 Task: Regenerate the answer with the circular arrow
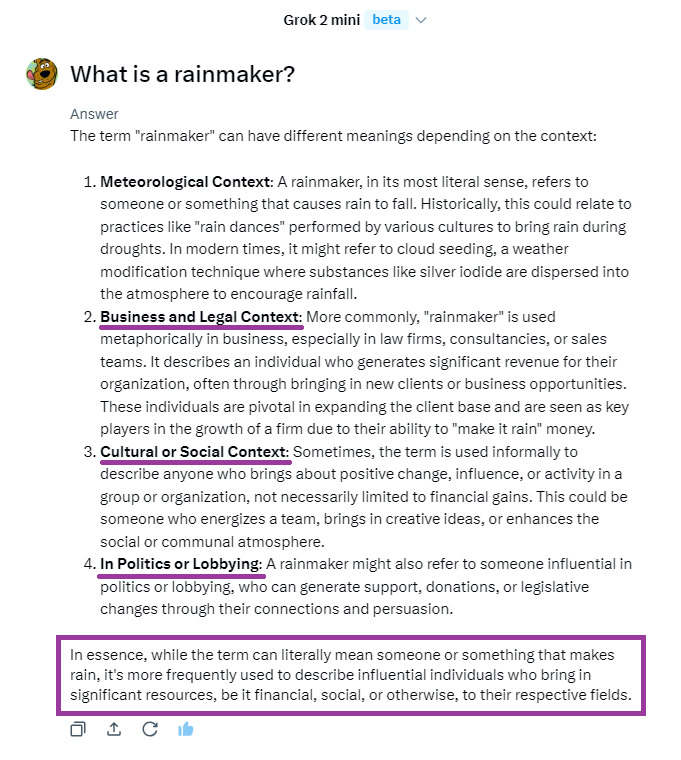150,729
